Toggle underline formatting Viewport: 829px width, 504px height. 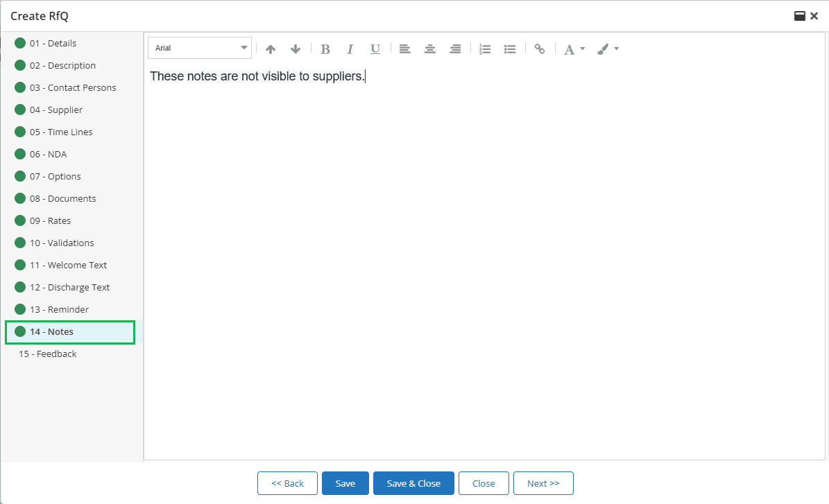point(375,49)
